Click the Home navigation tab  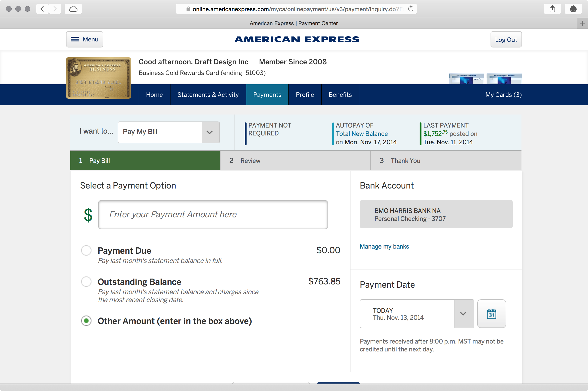click(154, 95)
